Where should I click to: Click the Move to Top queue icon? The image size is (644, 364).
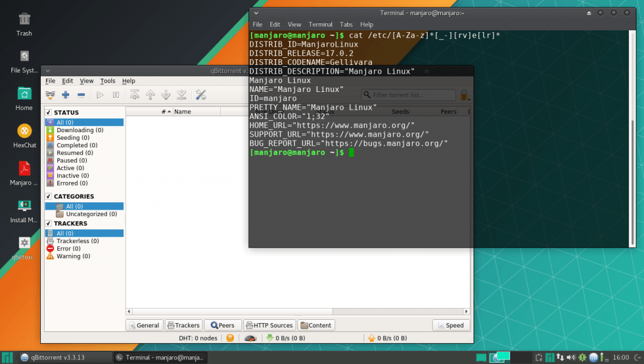pos(135,95)
